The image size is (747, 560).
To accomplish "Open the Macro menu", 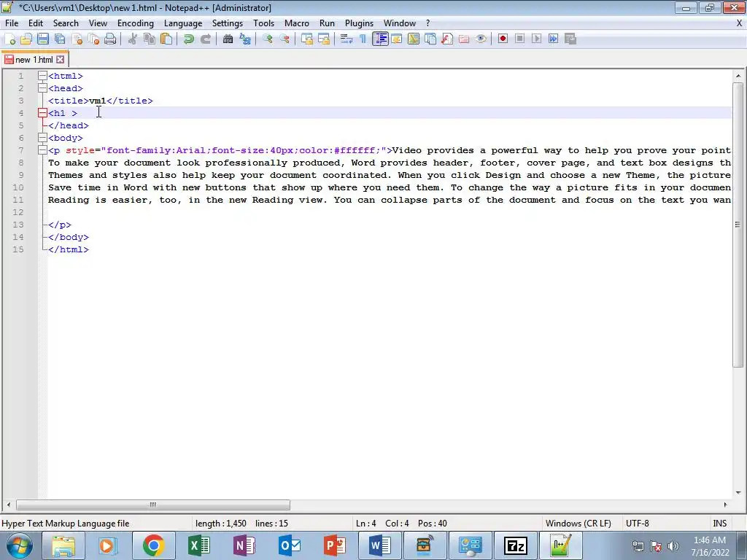I will [x=296, y=23].
